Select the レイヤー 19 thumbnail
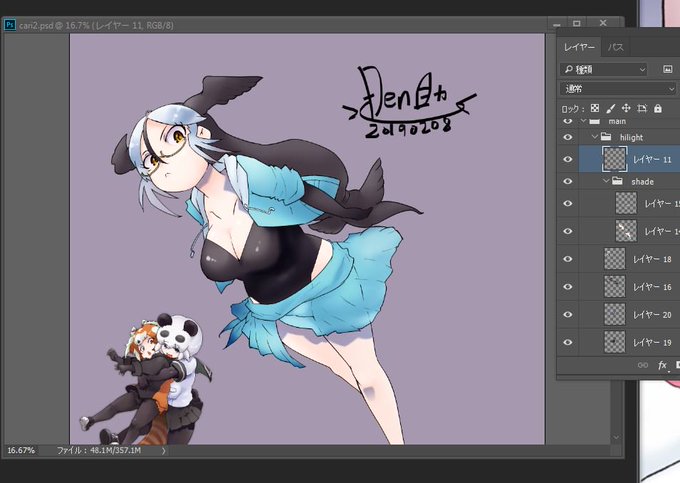 point(615,342)
